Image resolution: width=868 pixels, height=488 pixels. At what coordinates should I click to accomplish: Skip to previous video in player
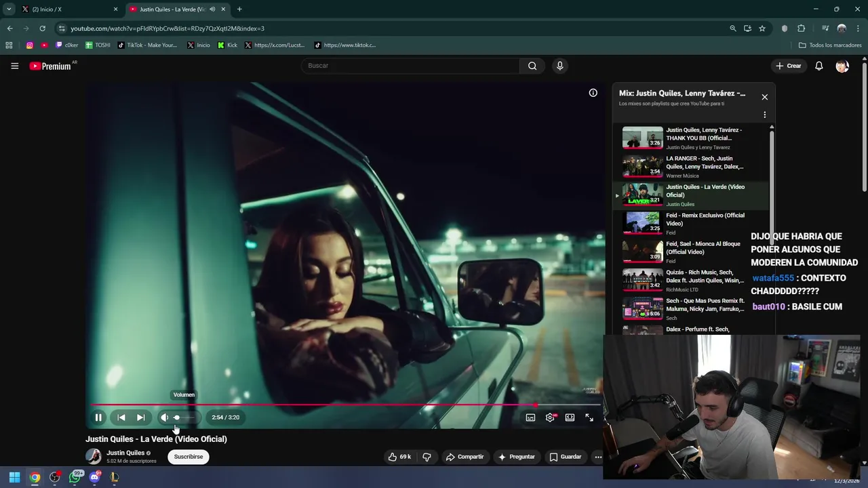tap(121, 418)
